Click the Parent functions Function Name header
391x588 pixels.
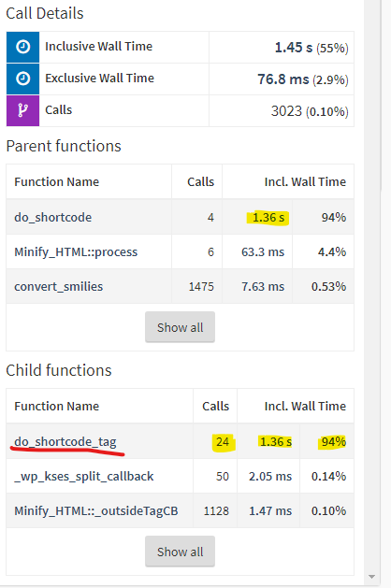(57, 182)
